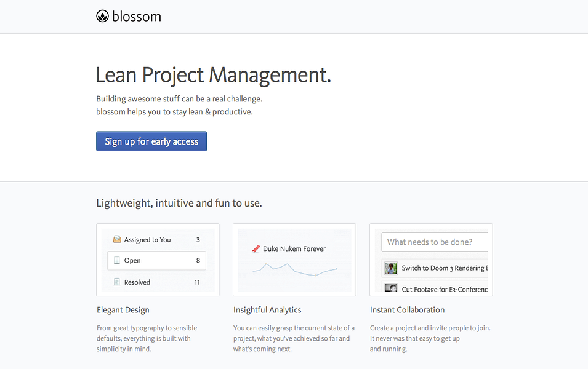The image size is (588, 369).
Task: Click the Insightful Analytics heading
Action: click(x=267, y=310)
